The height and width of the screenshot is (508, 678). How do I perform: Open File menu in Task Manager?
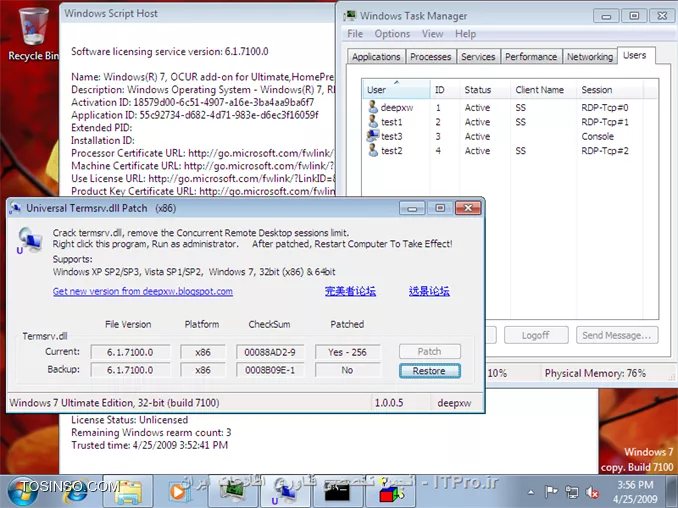pyautogui.click(x=355, y=34)
